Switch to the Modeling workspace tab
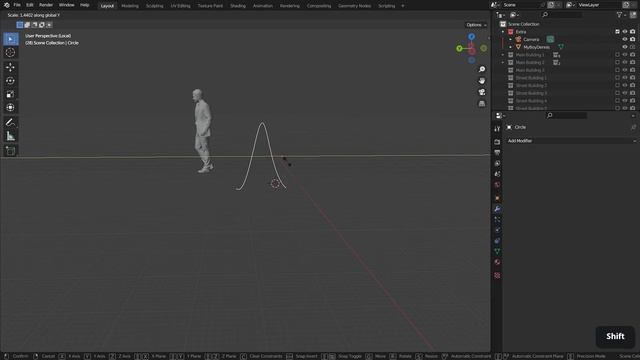 coord(130,6)
